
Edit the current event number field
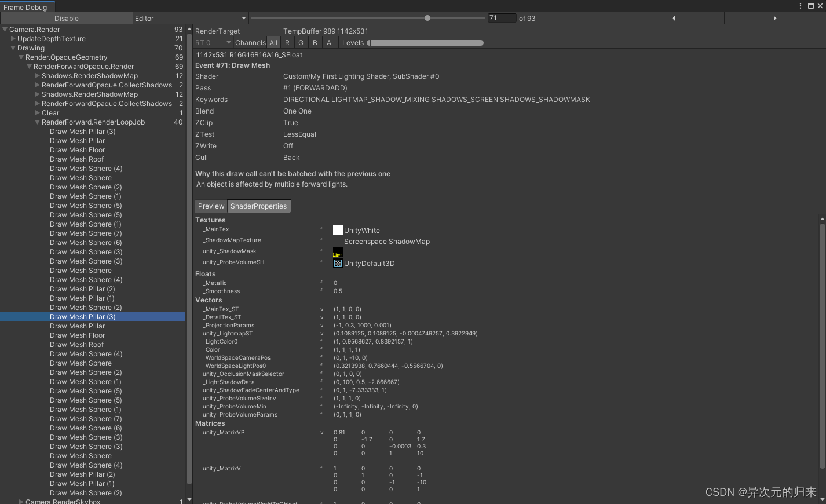coord(502,18)
